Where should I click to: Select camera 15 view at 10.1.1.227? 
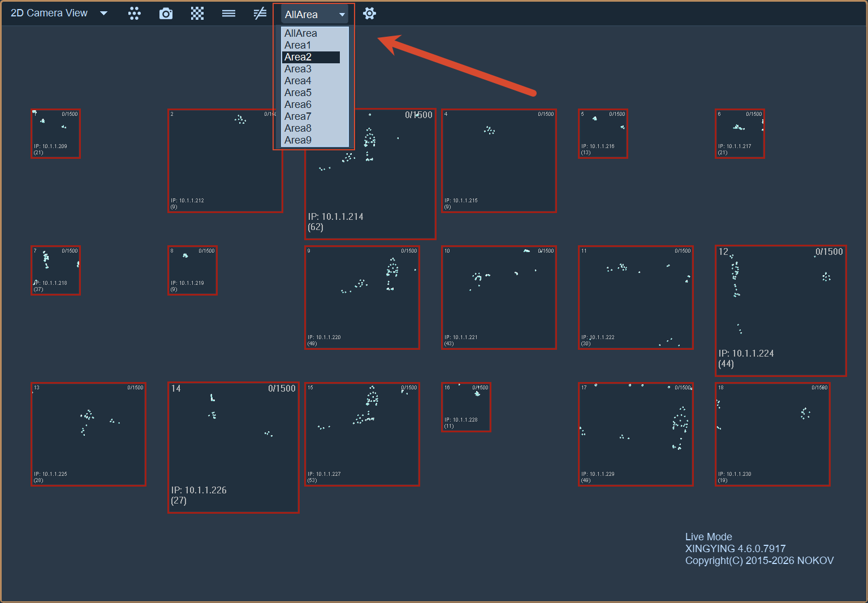362,434
